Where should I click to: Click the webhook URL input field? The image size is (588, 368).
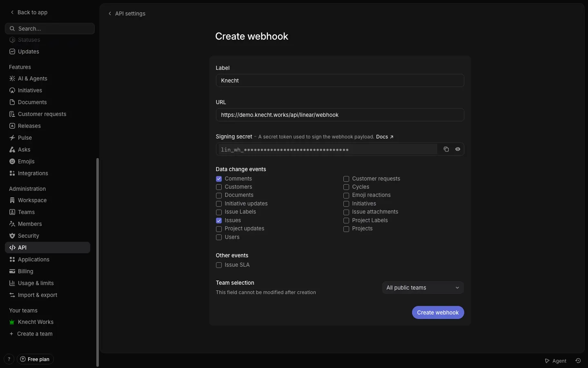(x=340, y=115)
